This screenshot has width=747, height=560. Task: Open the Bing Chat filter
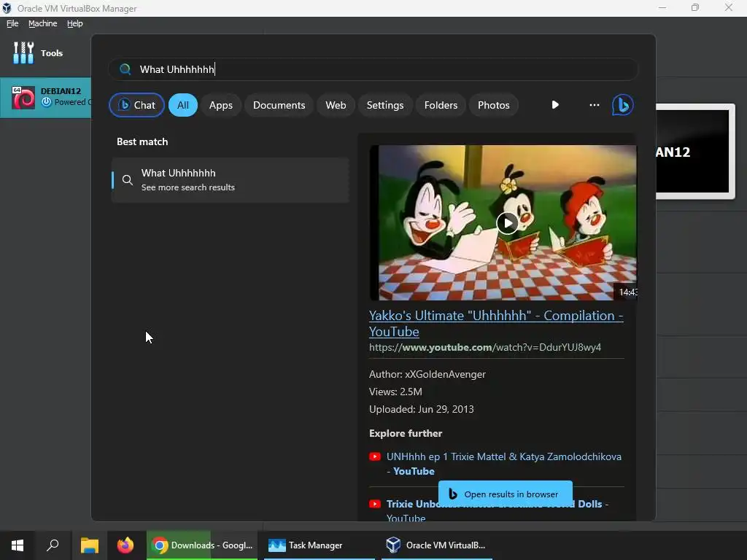coord(136,105)
